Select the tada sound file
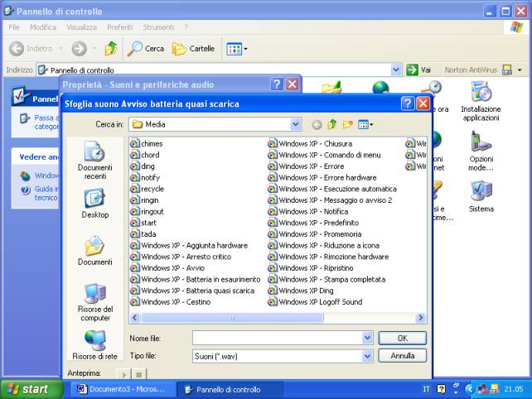 [143, 234]
